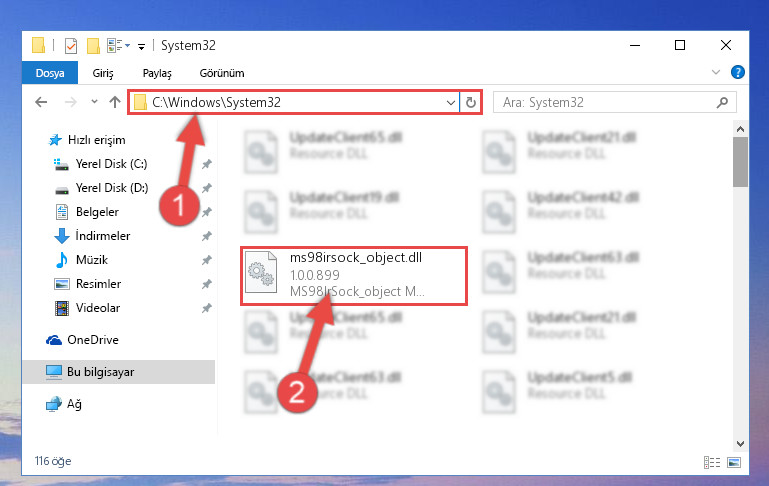Open OneDrive in the sidebar
769x486 pixels.
pyautogui.click(x=93, y=339)
